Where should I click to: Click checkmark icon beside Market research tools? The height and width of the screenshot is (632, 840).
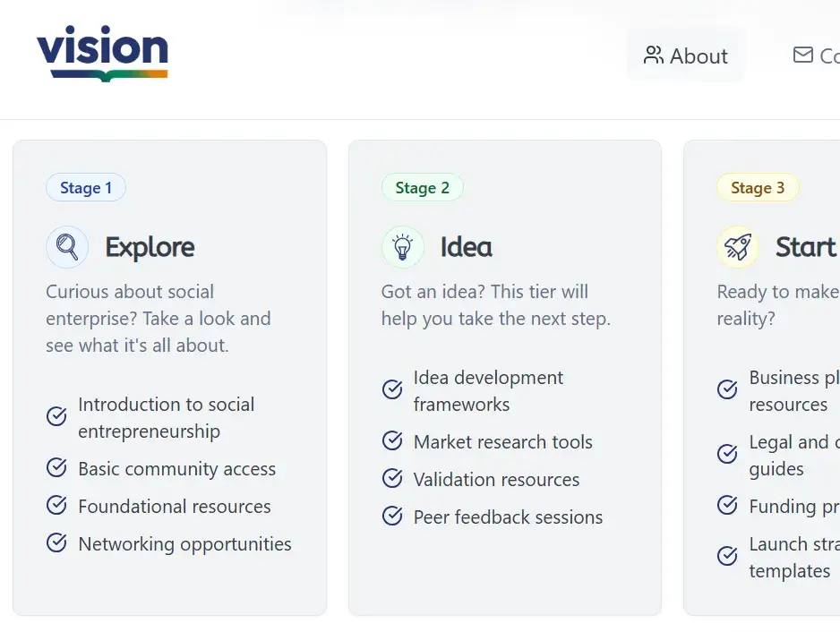pyautogui.click(x=392, y=441)
